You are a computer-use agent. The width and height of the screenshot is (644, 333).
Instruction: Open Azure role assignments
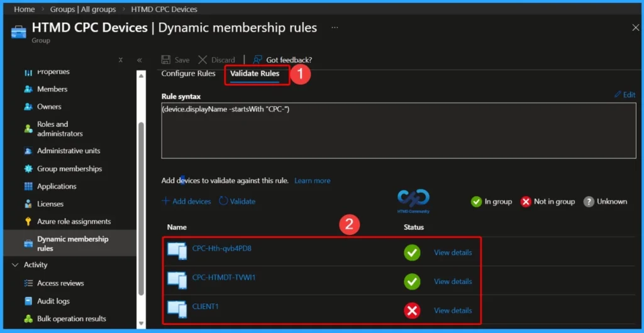(x=74, y=221)
